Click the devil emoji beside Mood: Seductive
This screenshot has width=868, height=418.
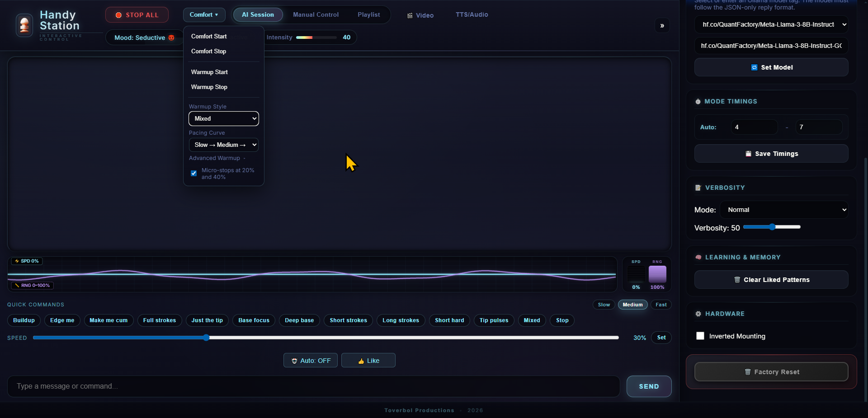click(171, 38)
